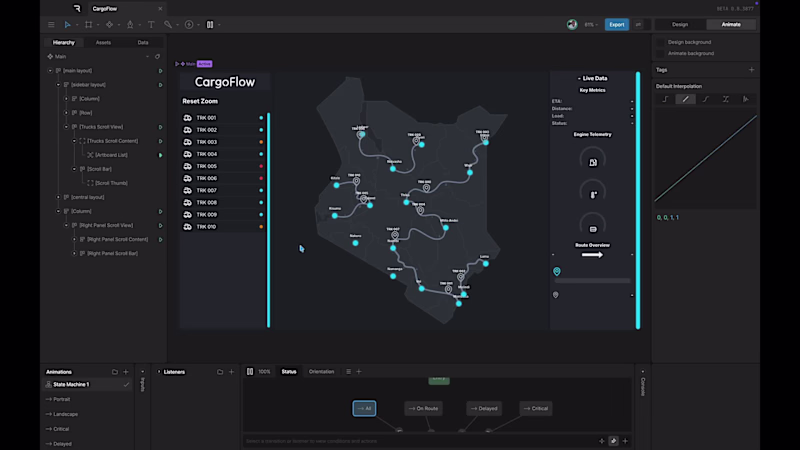Add a new folder in Animations panel

point(115,372)
